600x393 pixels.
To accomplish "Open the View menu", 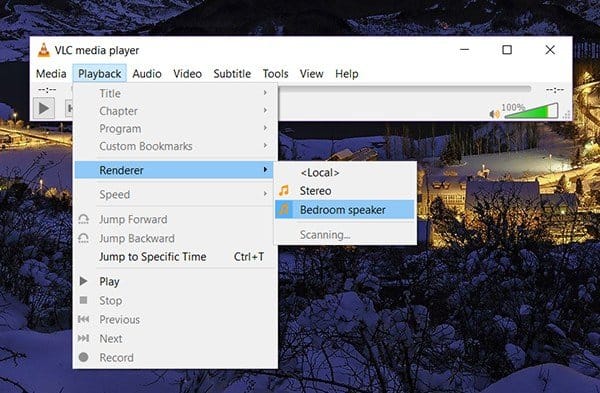I will 311,73.
